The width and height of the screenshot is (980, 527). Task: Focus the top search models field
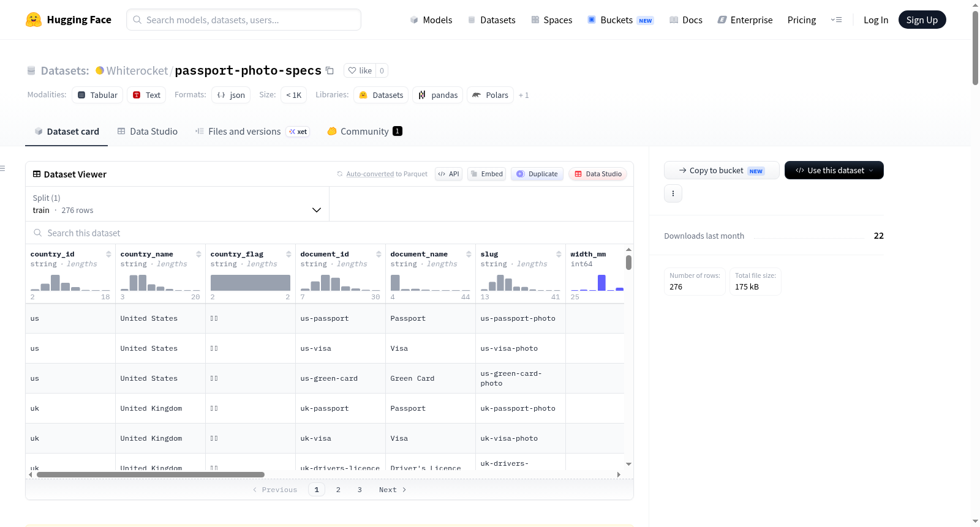tap(244, 20)
